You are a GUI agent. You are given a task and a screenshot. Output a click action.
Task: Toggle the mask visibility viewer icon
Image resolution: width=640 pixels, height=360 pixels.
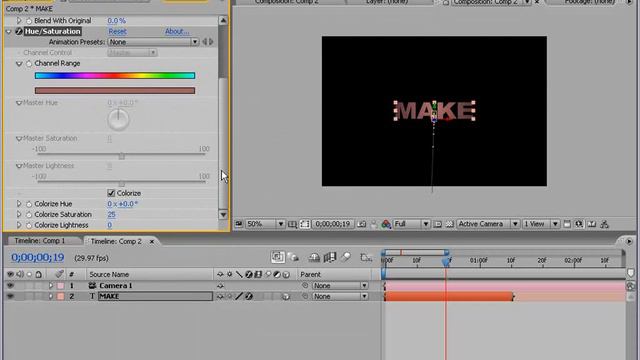click(305, 224)
